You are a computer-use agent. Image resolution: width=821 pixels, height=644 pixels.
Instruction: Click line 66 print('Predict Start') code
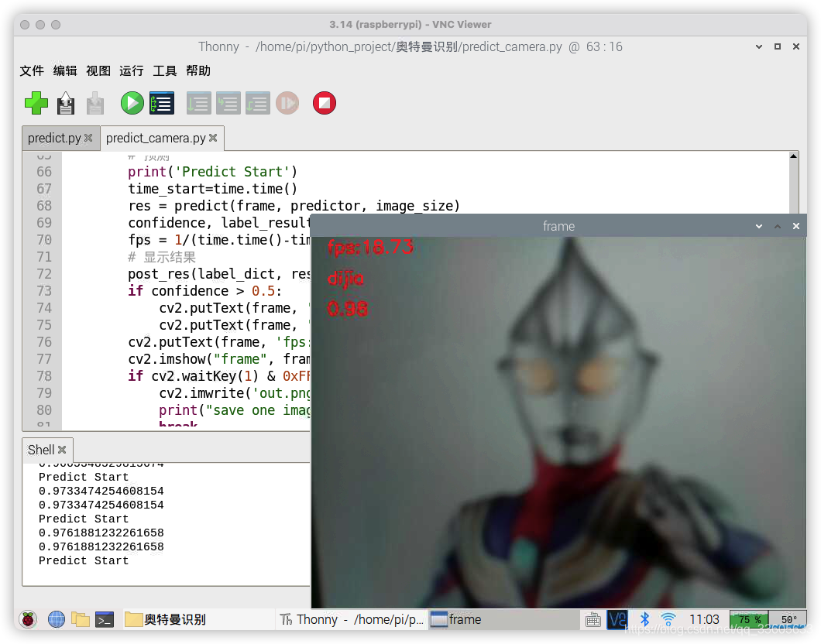(x=212, y=172)
